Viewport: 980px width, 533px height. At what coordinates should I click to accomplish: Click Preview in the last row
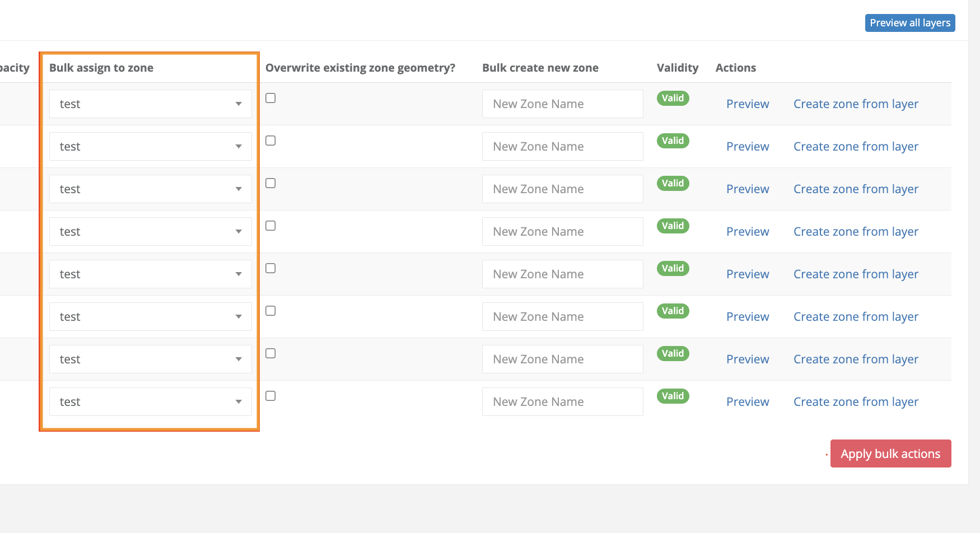748,402
